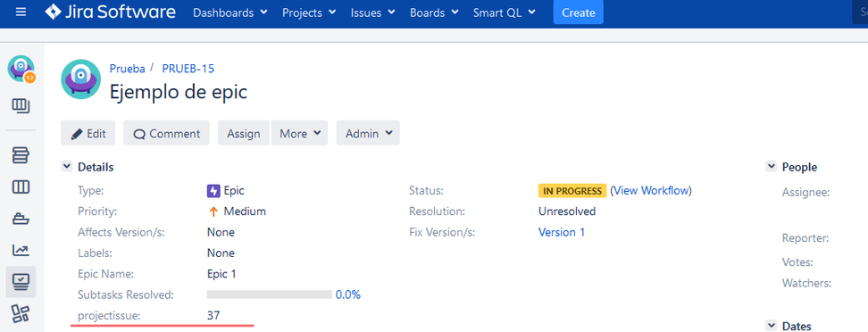Click the Assign button
The height and width of the screenshot is (332, 868).
pos(244,133)
